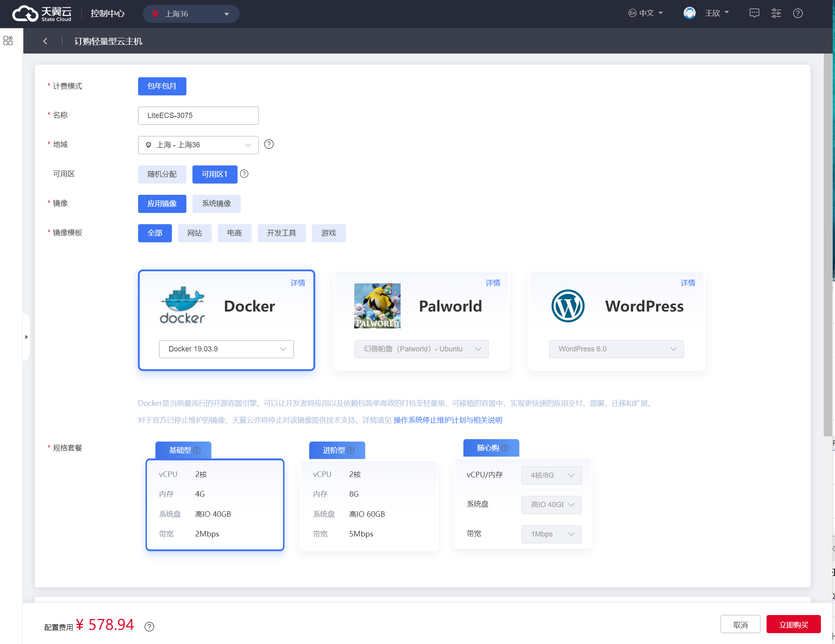Open the 中文 language dropdown
This screenshot has width=835, height=644.
[x=645, y=13]
